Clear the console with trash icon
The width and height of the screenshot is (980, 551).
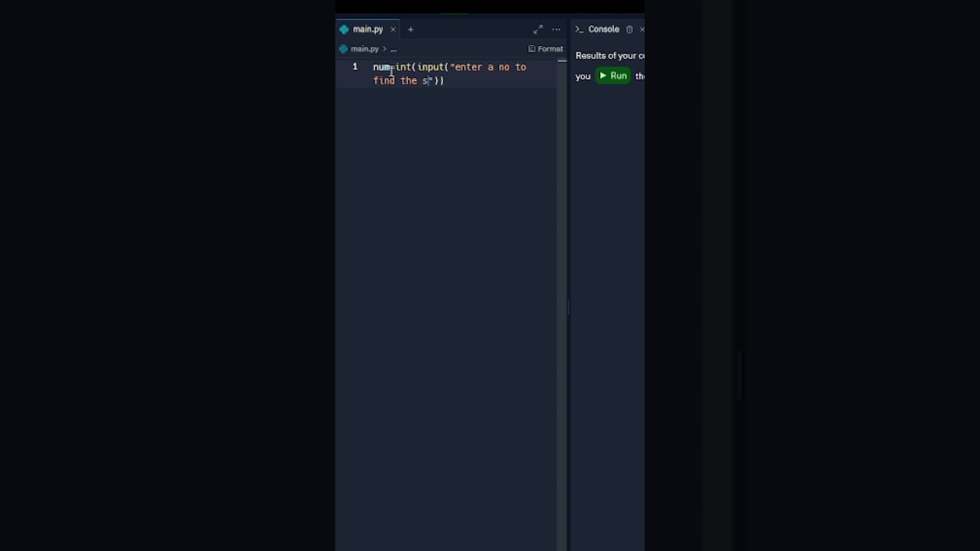tap(629, 30)
